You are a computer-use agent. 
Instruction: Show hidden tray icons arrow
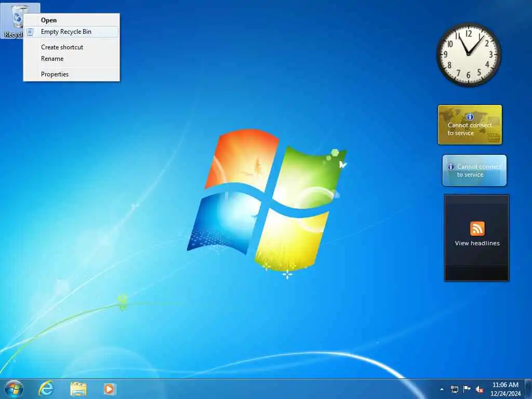(442, 389)
